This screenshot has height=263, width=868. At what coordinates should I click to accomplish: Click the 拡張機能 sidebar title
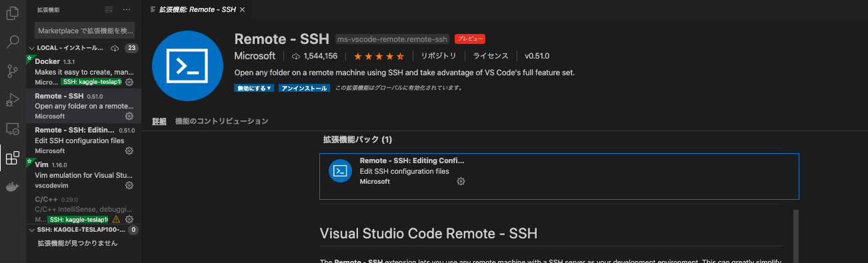coord(49,10)
